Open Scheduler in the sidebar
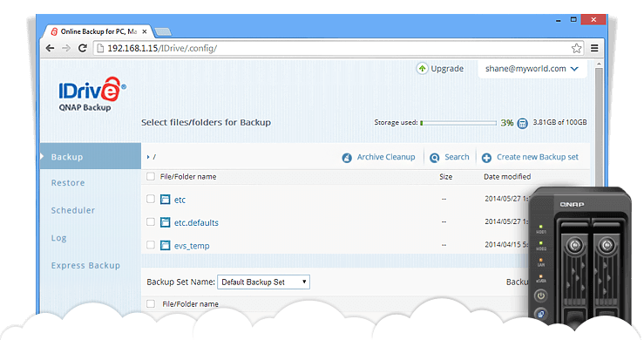Viewport: 644px width, 340px height. point(72,210)
